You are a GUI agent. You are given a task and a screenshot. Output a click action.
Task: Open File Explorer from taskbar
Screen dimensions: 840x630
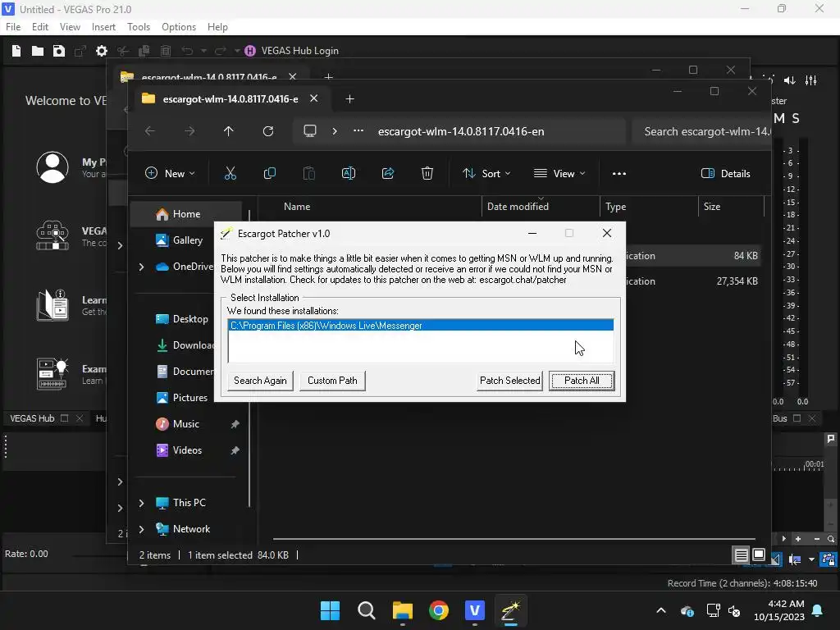point(402,610)
